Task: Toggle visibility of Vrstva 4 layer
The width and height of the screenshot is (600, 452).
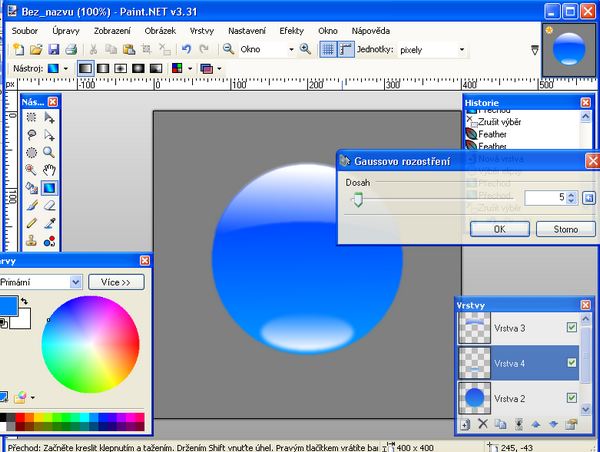Action: 571,363
